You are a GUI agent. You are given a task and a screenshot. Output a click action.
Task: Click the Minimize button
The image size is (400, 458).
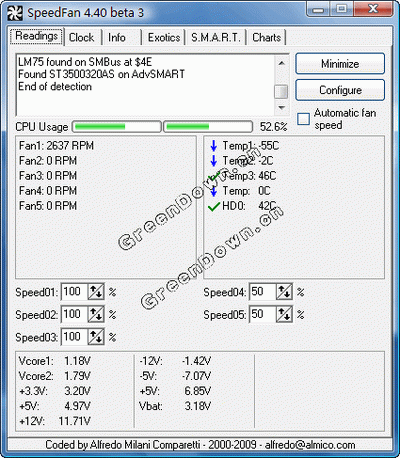click(340, 63)
